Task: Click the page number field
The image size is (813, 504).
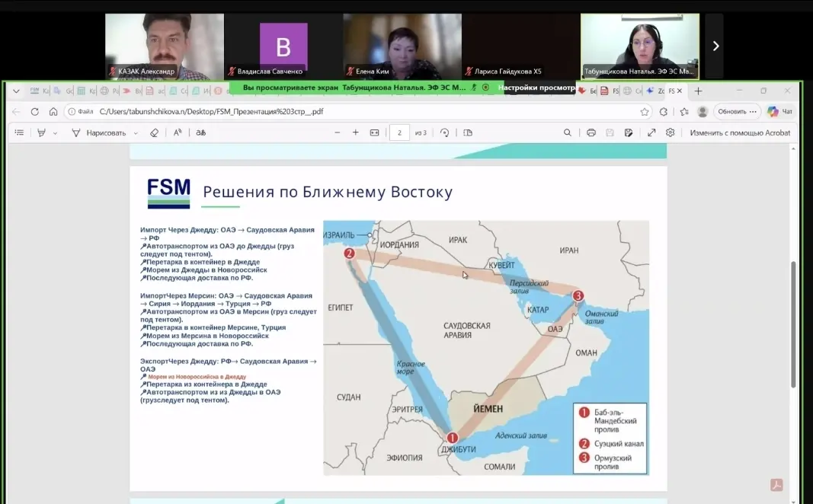Action: click(399, 132)
